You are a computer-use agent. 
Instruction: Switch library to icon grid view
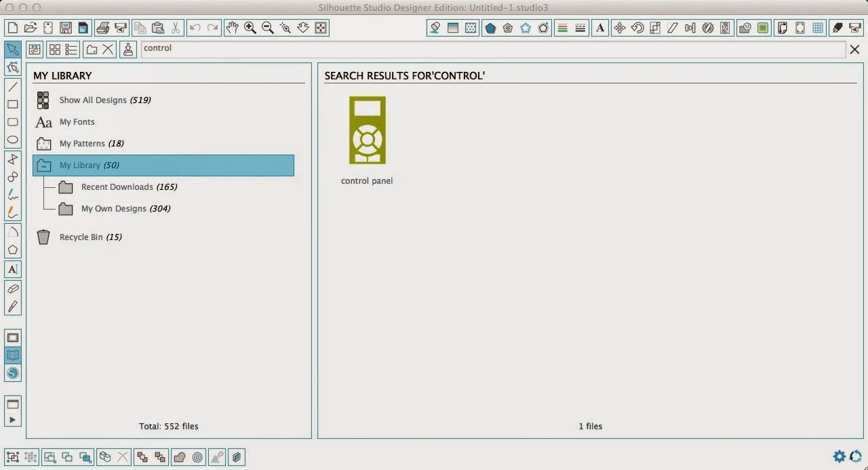tap(55, 50)
